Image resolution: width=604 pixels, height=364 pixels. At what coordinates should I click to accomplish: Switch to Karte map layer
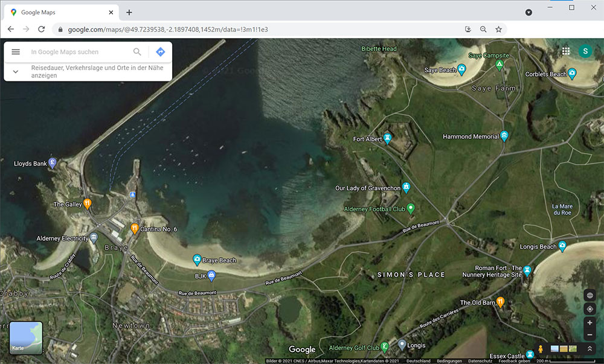pos(26,337)
